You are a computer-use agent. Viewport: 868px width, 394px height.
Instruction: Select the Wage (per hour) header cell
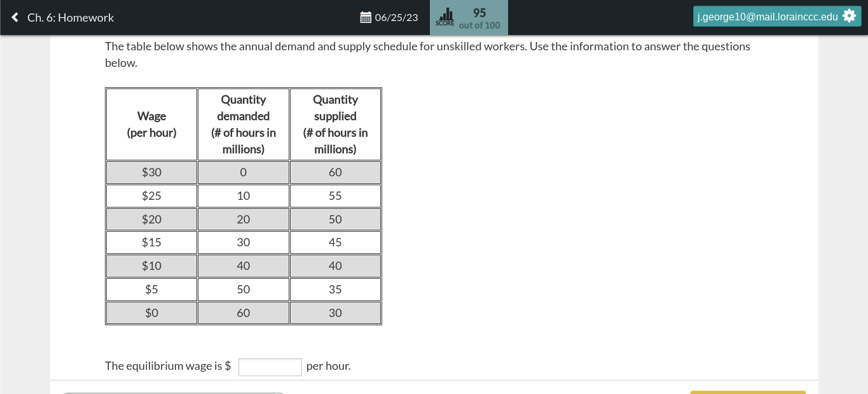point(151,123)
